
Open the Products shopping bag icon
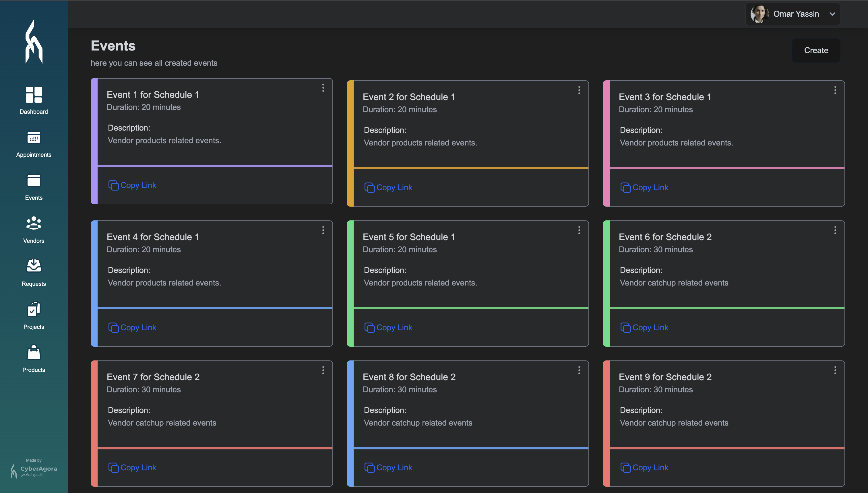[34, 352]
